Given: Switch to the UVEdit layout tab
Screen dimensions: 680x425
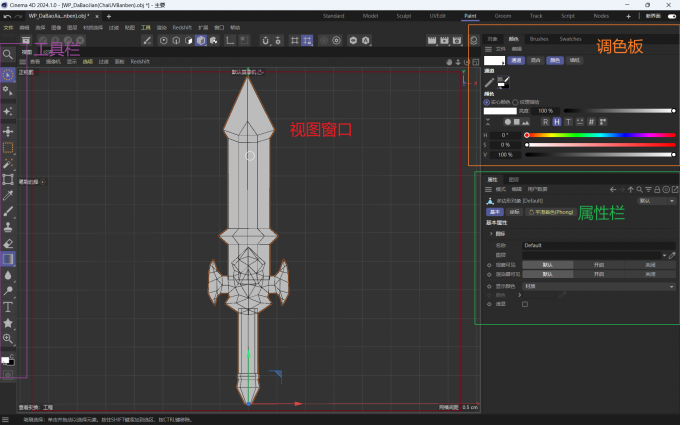Looking at the screenshot, I should [438, 16].
